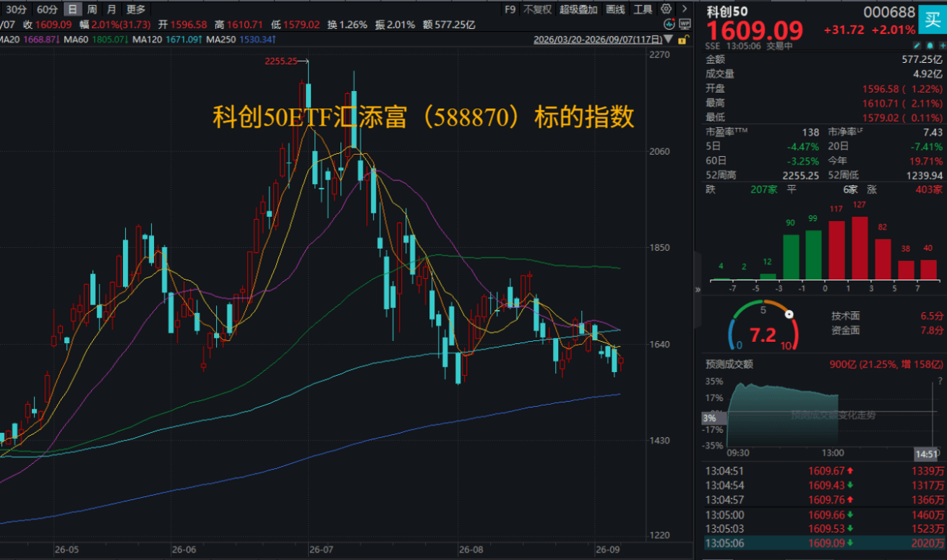Click the F9 button
The height and width of the screenshot is (560, 947).
coord(510,9)
